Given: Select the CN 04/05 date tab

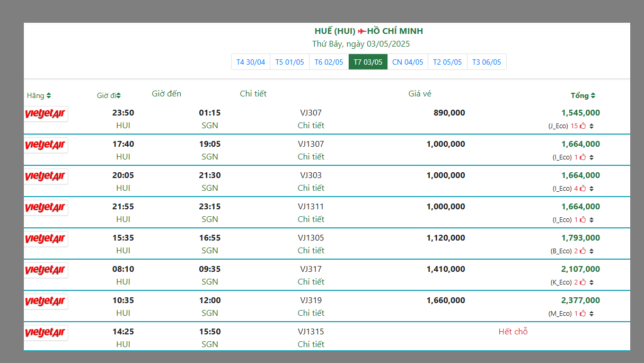Looking at the screenshot, I should point(408,62).
